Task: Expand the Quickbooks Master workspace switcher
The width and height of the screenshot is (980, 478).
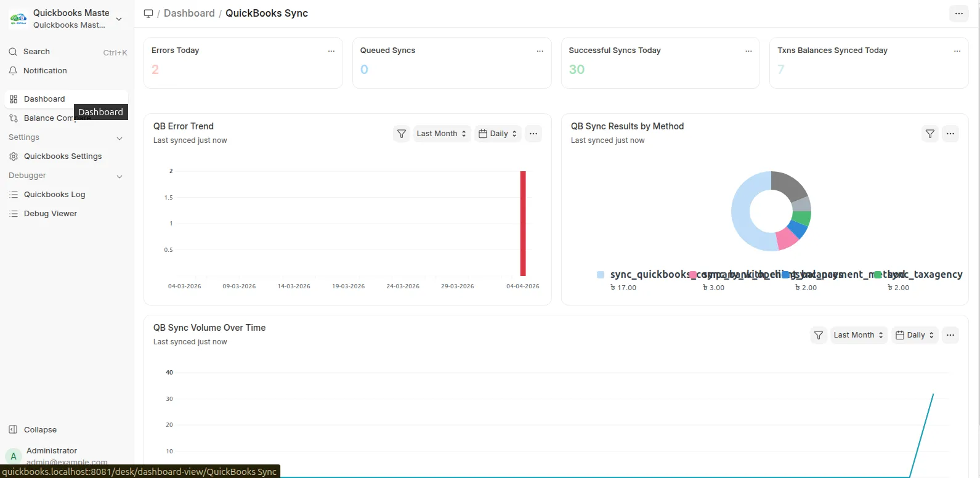Action: coord(67,18)
